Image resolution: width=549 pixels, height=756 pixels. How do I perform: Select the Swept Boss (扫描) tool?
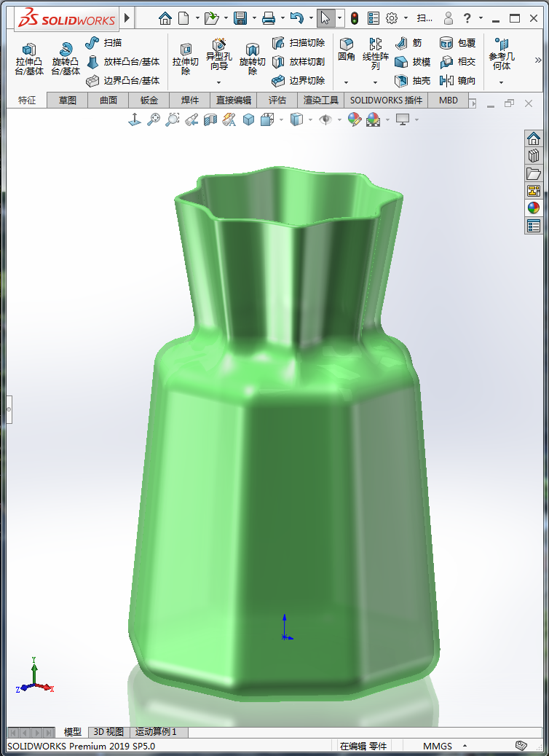point(103,43)
